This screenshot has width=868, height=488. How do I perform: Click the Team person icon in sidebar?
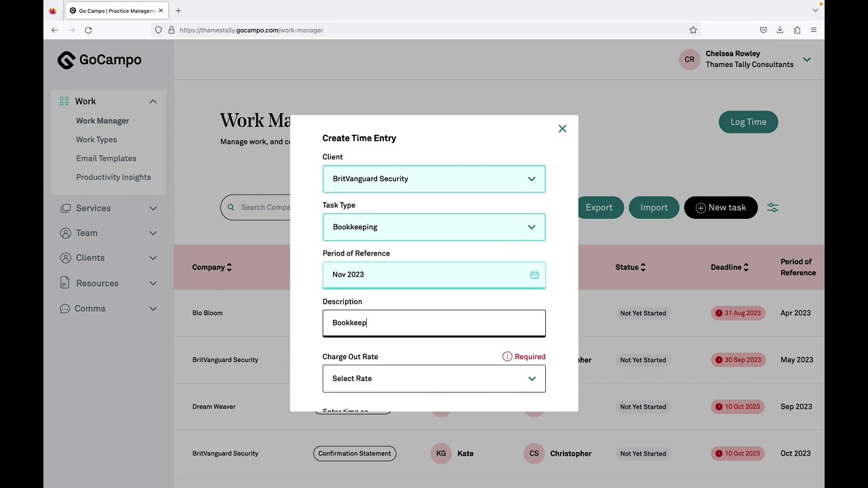coord(65,233)
